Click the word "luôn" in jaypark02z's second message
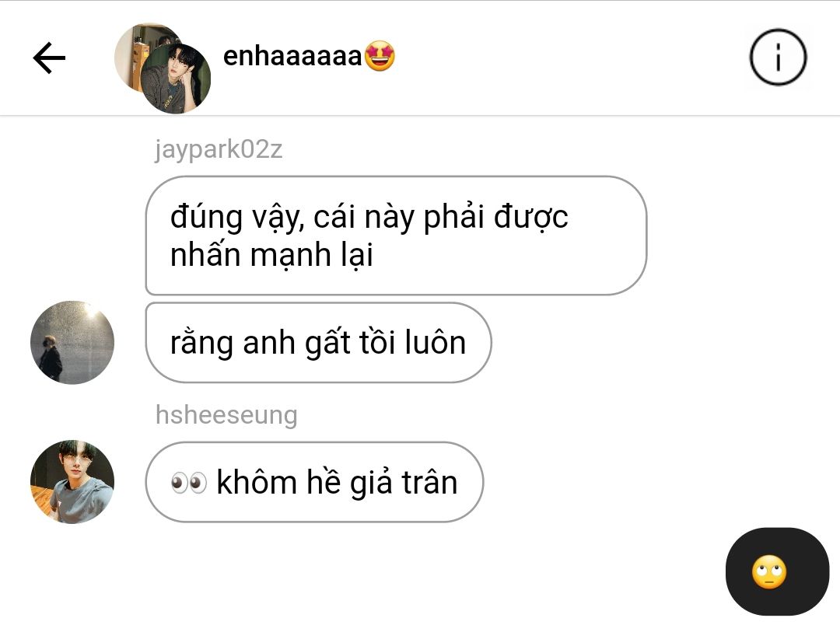This screenshot has width=840, height=625. 435,342
